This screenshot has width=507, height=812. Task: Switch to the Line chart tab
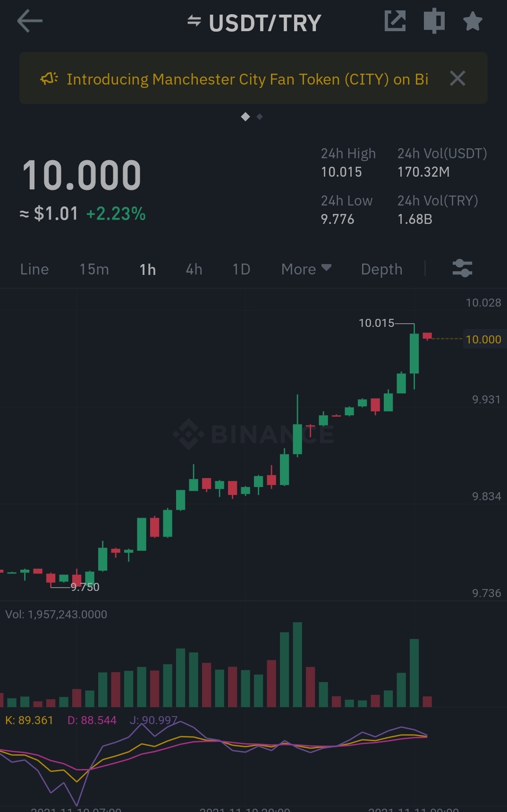[x=34, y=269]
